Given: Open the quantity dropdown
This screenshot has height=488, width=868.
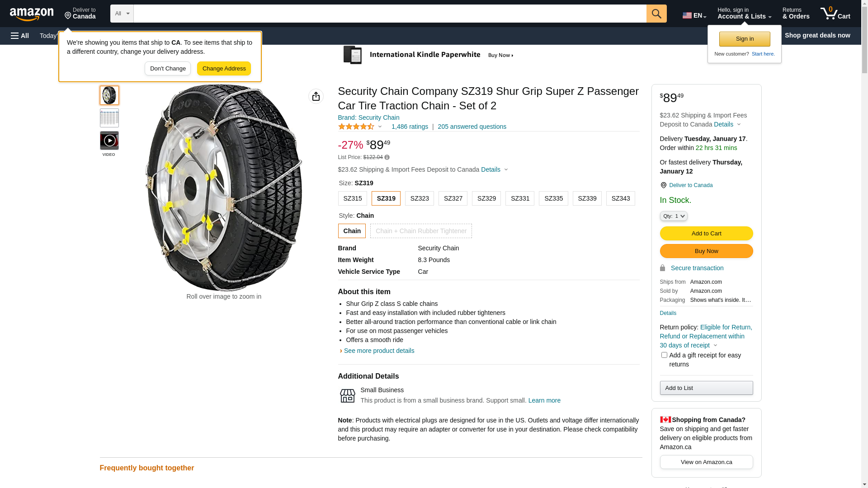Looking at the screenshot, I should click(674, 216).
